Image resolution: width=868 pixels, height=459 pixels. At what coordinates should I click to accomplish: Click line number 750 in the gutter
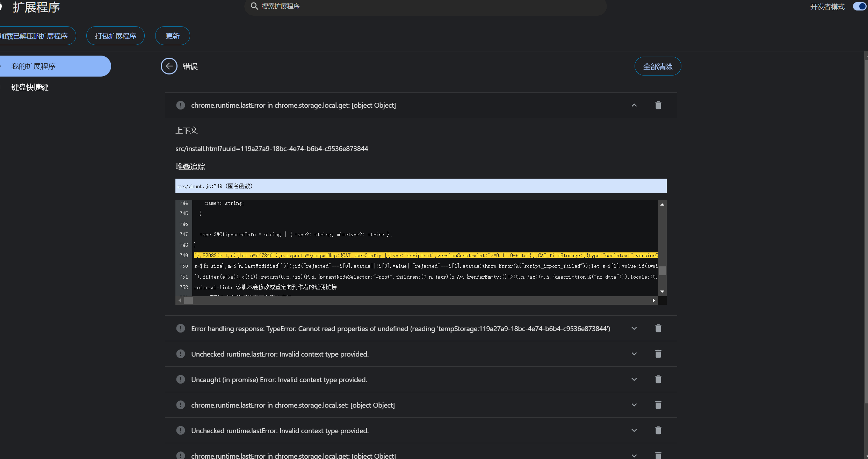click(184, 266)
